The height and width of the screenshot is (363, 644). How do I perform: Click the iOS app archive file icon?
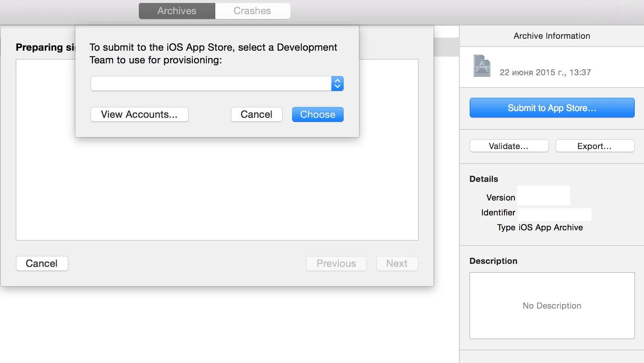click(482, 66)
